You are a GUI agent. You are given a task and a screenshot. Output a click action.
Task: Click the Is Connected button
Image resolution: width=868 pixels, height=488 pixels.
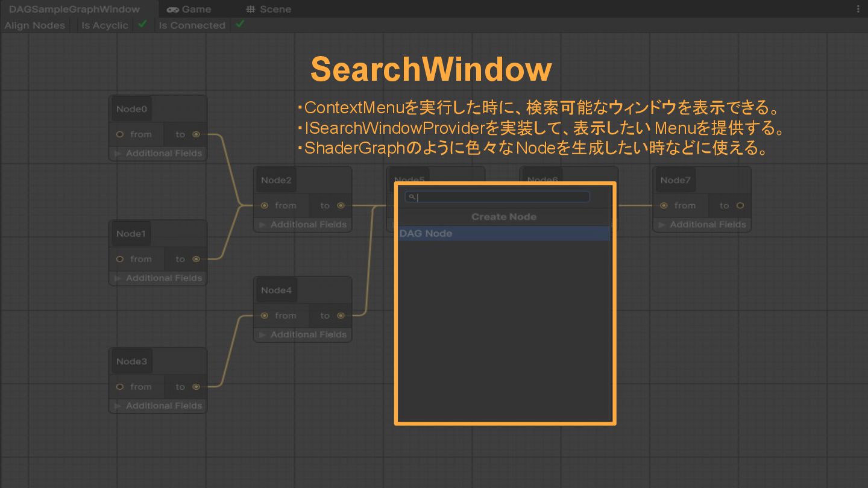click(x=192, y=25)
